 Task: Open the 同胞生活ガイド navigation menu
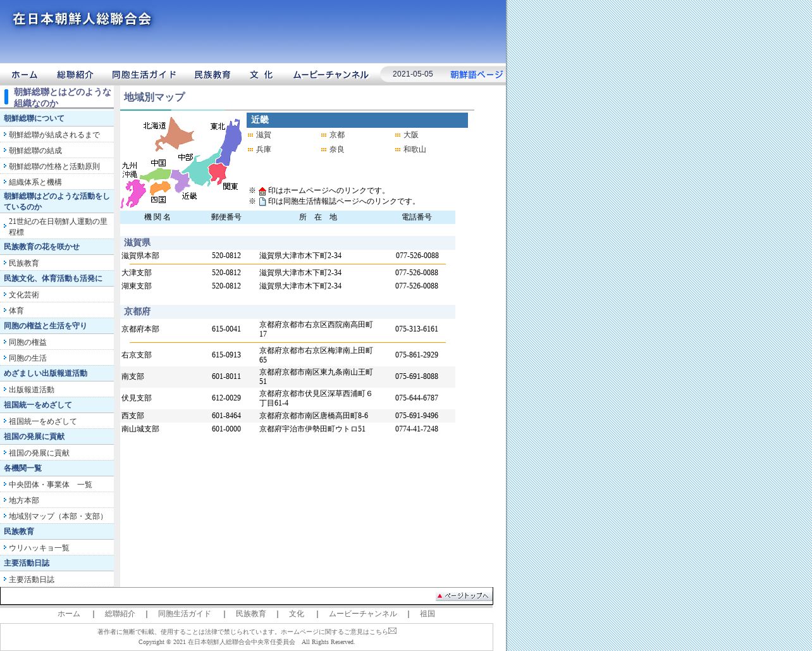tap(144, 75)
